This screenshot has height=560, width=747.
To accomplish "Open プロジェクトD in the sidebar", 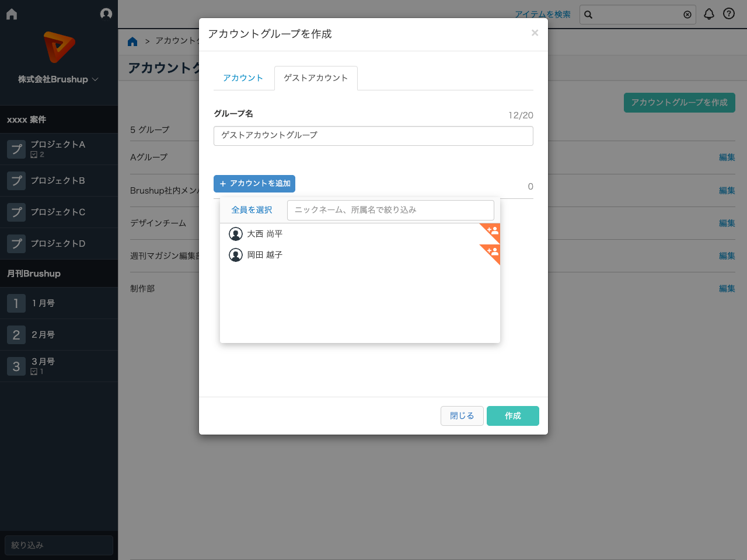I will click(x=59, y=244).
